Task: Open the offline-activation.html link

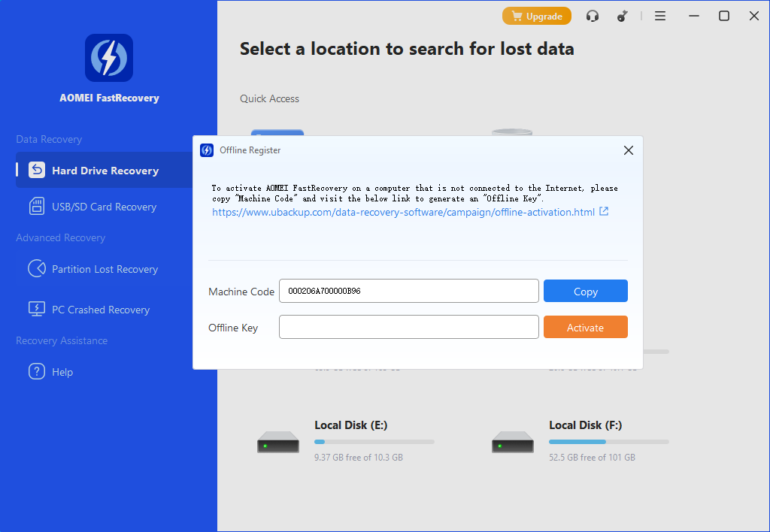Action: [403, 213]
